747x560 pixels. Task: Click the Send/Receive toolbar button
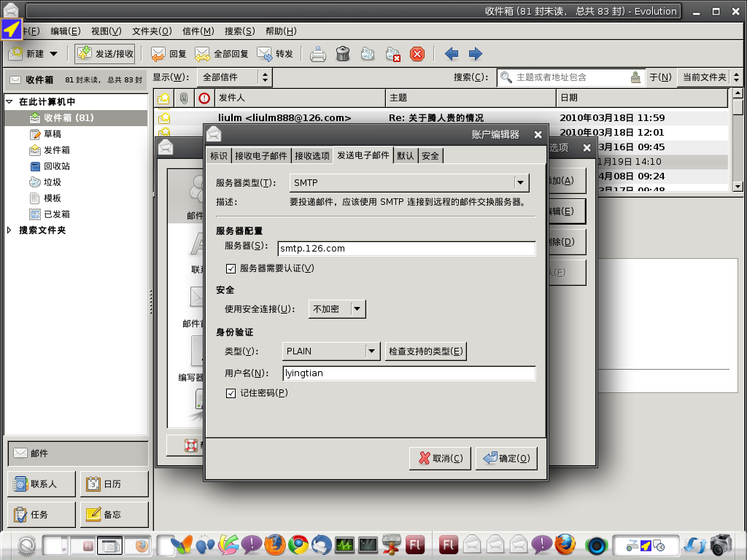coord(105,54)
